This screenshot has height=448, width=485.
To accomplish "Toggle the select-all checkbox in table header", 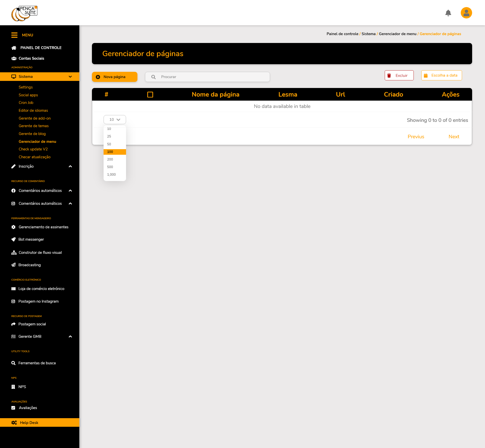I will coord(150,95).
